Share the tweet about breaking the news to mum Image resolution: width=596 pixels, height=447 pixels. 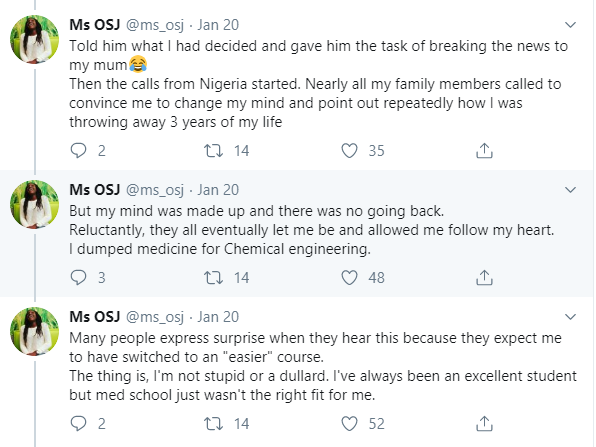pyautogui.click(x=484, y=151)
